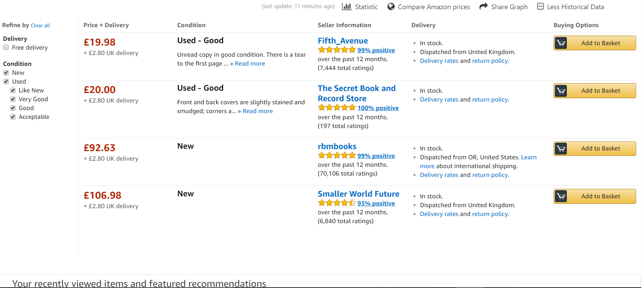
Task: Click basket icon for Smaller World Future offer
Action: (561, 196)
